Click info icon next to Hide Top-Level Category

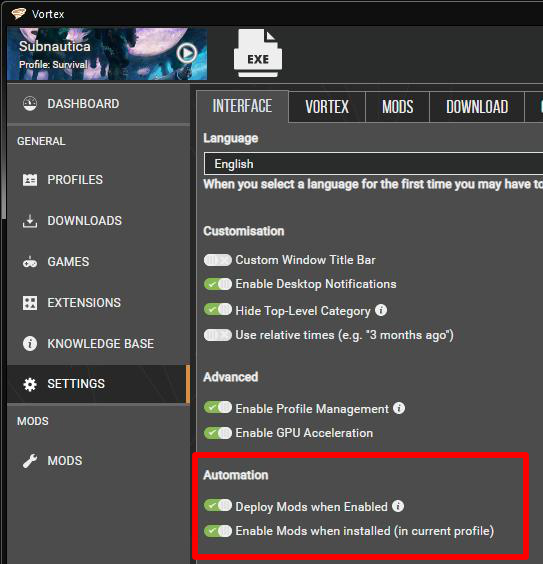coord(381,310)
